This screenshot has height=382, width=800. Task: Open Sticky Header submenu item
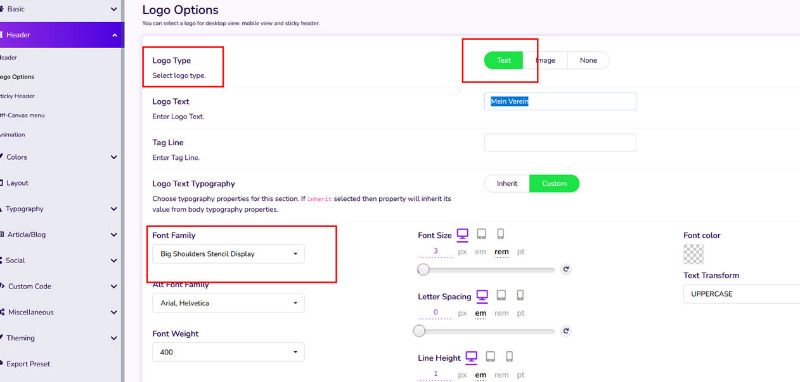click(x=17, y=96)
